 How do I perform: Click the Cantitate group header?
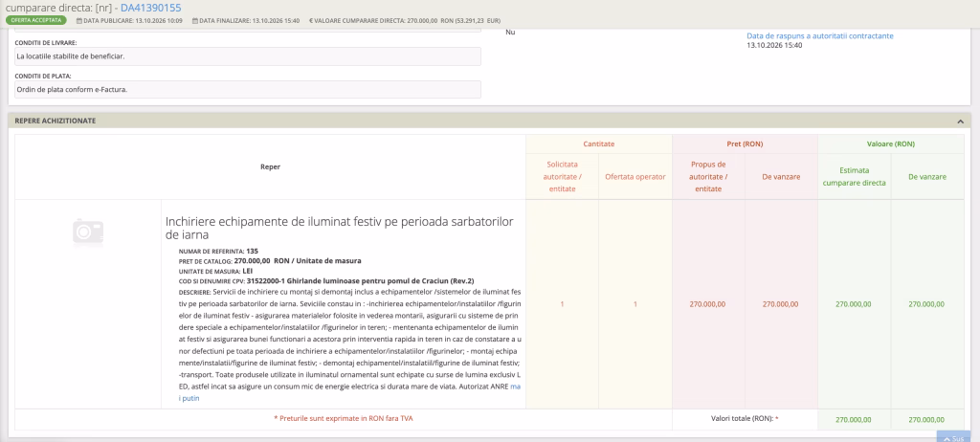tap(599, 144)
